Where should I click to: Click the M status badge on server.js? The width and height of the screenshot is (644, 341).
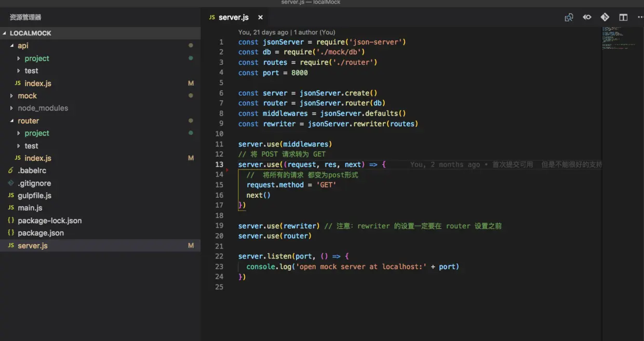191,245
